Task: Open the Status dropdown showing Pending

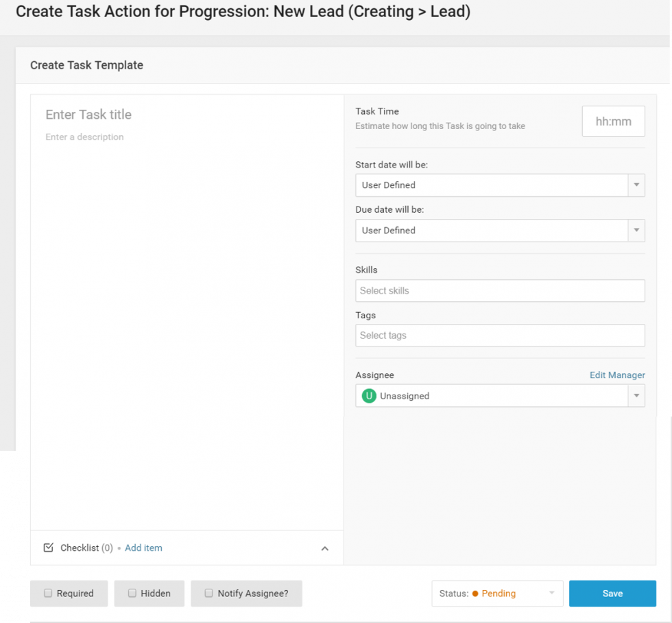Action: tap(497, 593)
